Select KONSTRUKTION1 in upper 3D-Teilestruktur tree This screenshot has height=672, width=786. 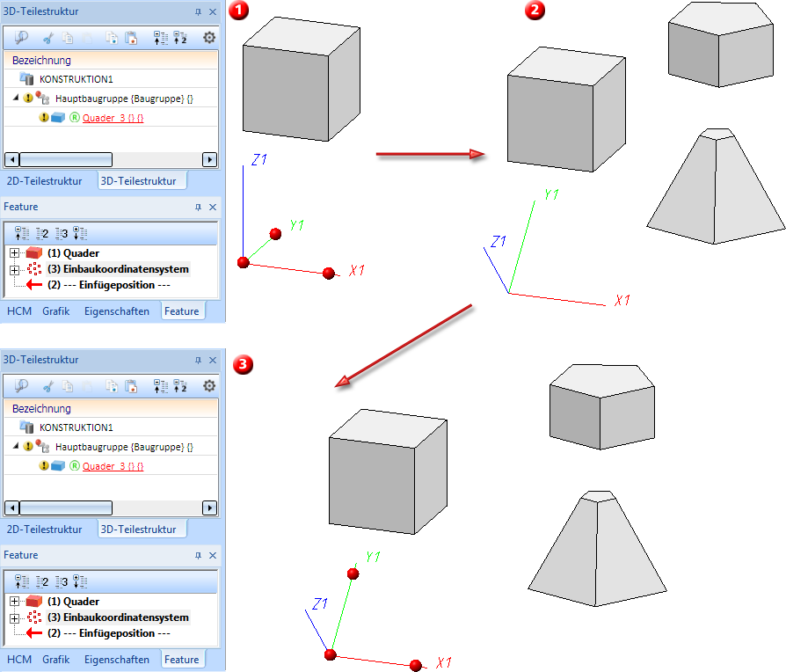(76, 79)
